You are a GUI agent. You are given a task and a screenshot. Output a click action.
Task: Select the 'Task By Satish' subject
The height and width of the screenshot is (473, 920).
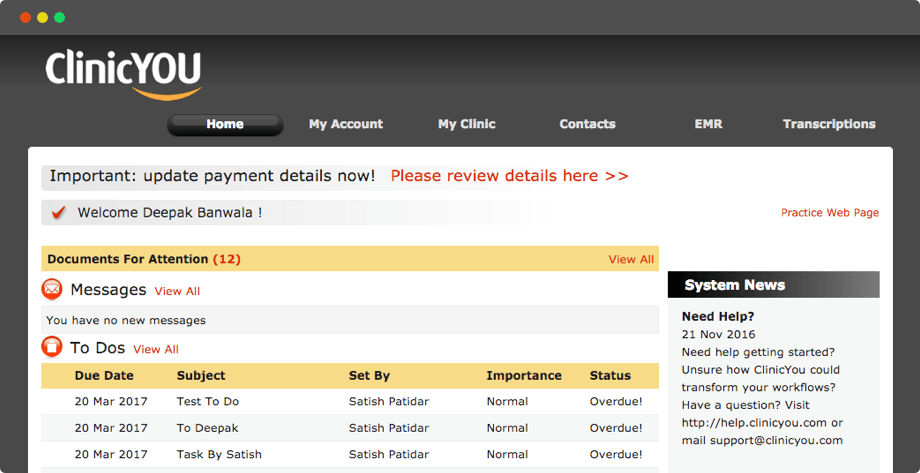click(219, 454)
